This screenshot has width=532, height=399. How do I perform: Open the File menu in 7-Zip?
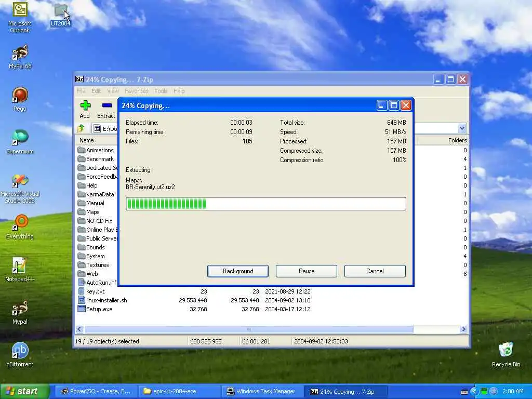[x=81, y=91]
